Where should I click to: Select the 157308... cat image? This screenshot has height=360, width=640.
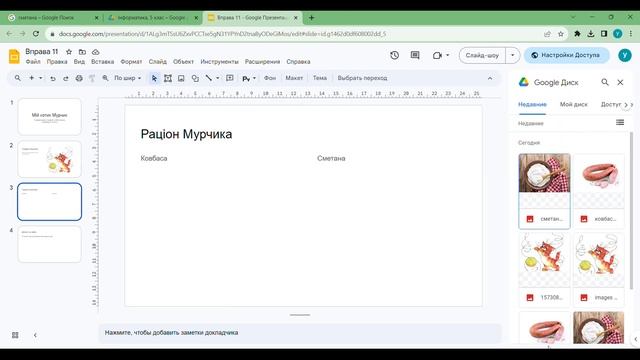coord(544,269)
